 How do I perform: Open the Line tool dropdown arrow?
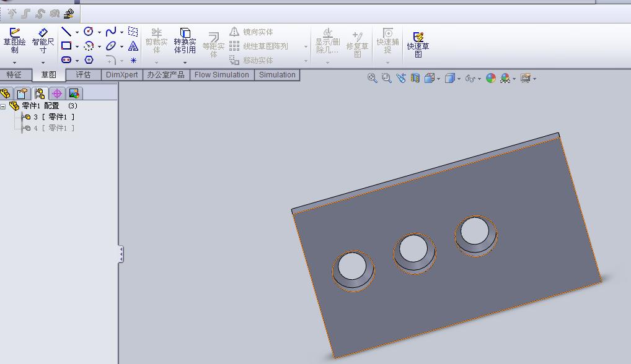[77, 32]
